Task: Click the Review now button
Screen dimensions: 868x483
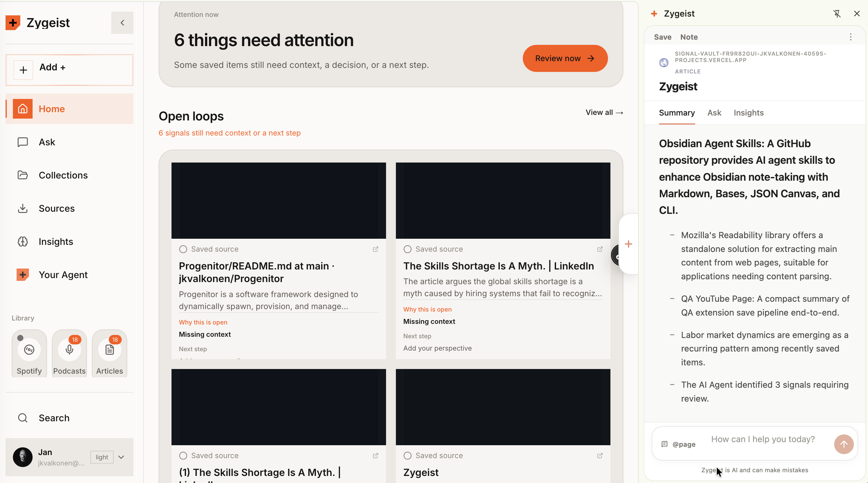Action: coord(565,58)
